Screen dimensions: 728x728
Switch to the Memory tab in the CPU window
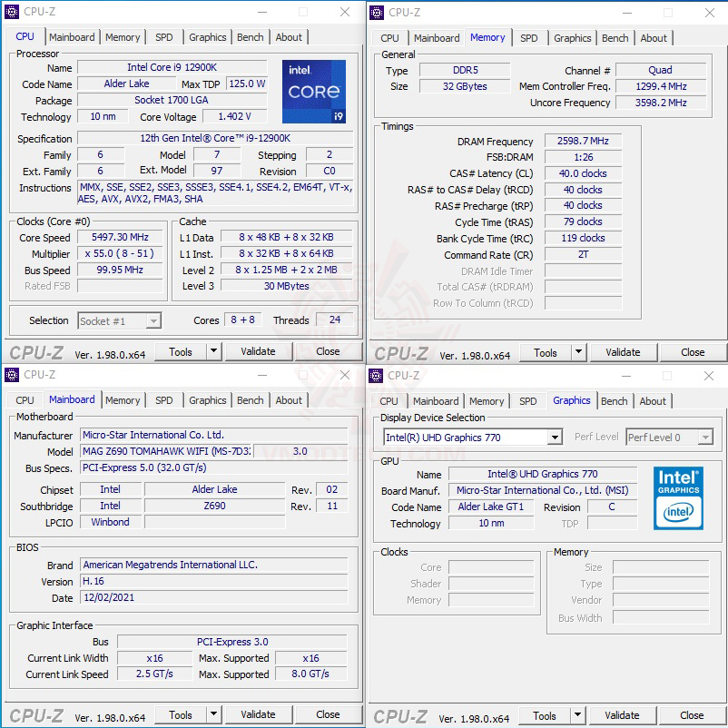[123, 37]
